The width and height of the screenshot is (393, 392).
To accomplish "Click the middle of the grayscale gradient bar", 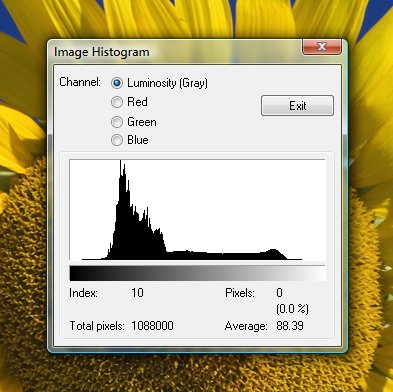I will pos(198,274).
